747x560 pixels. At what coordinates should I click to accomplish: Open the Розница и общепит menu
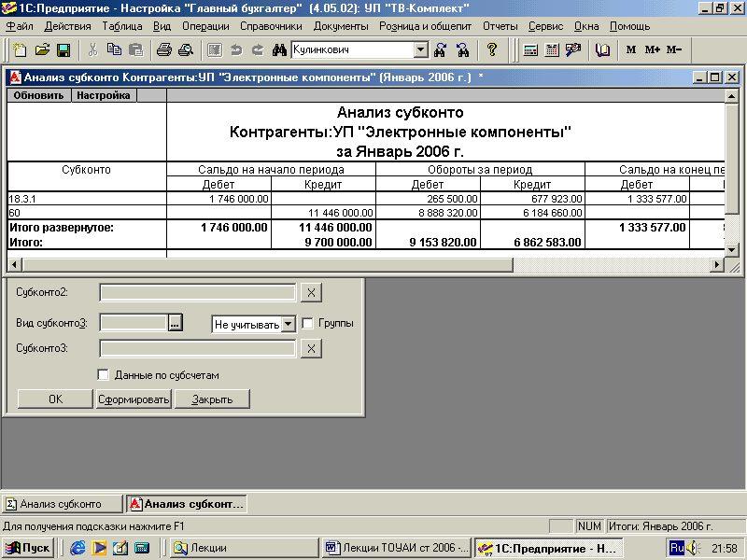[425, 26]
